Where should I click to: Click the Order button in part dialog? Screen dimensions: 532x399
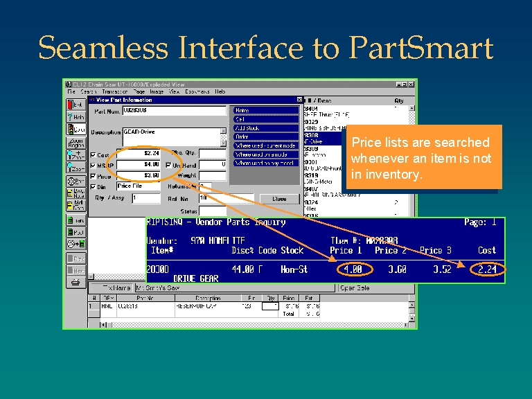(x=266, y=136)
